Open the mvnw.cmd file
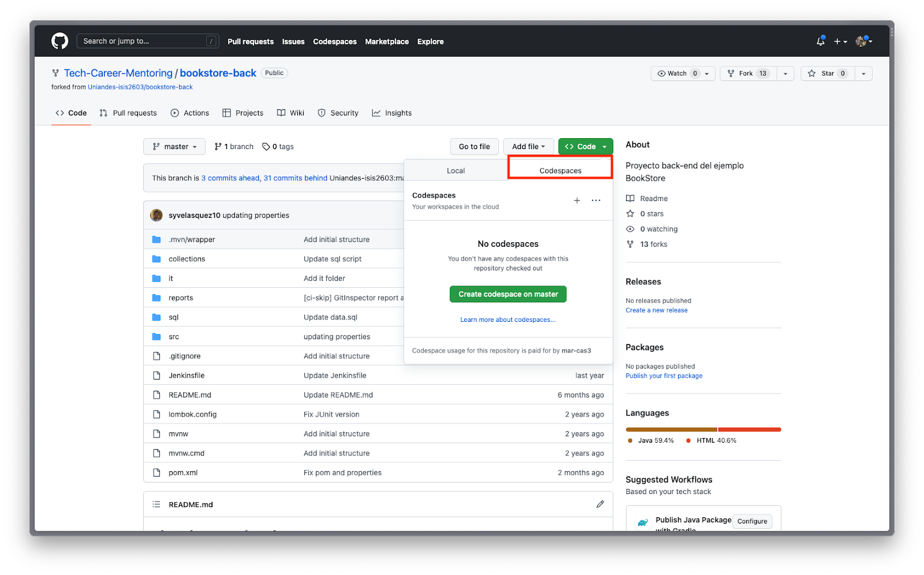Image resolution: width=924 pixels, height=575 pixels. (x=187, y=454)
